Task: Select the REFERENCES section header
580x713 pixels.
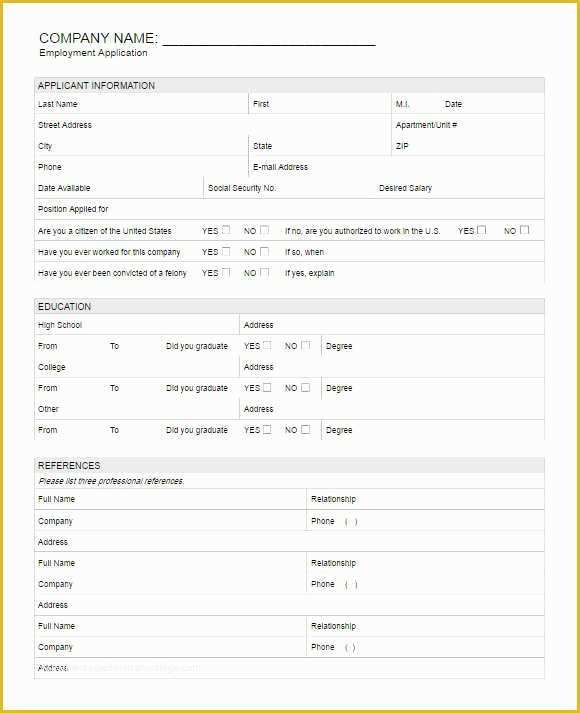Action: point(290,465)
